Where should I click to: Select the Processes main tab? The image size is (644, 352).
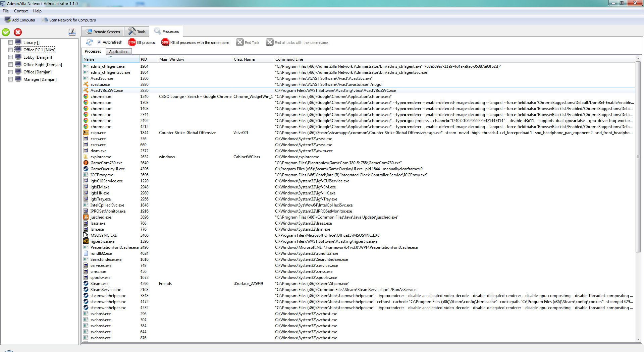pos(166,32)
